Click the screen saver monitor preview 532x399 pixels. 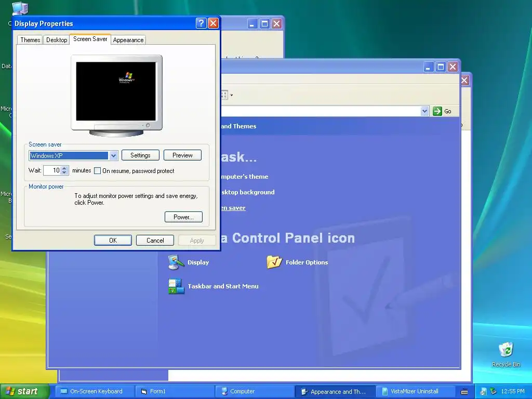[x=116, y=96]
